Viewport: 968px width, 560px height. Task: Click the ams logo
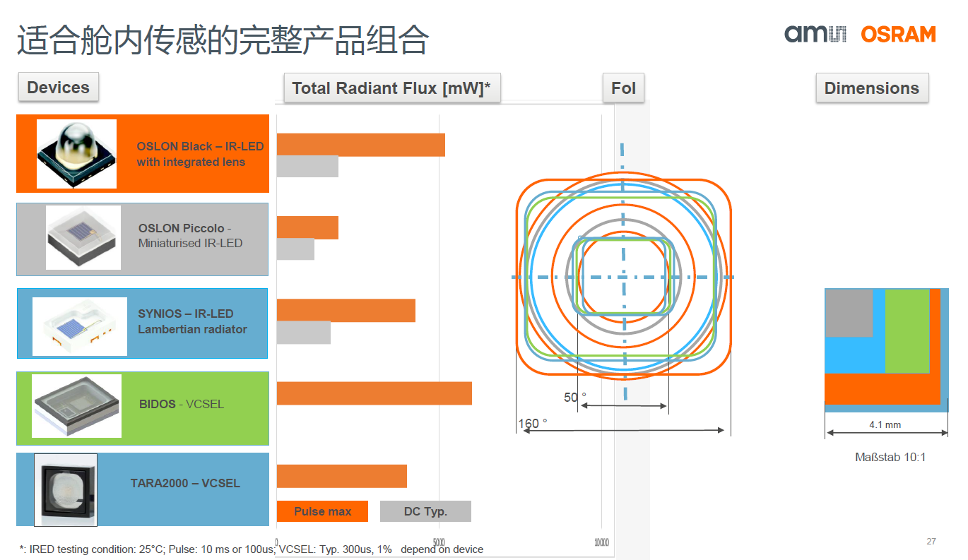coord(815,34)
